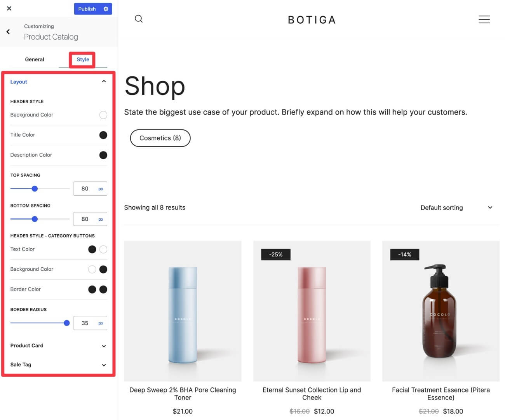Go back using the left chevron arrow

pos(8,32)
